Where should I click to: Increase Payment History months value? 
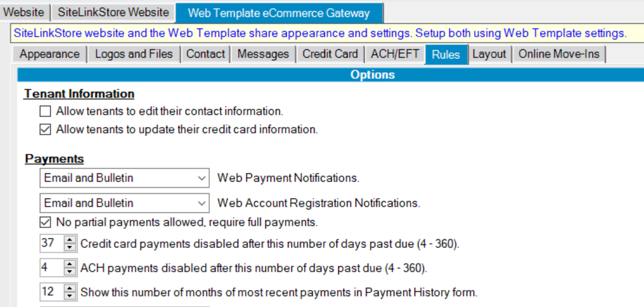70,288
